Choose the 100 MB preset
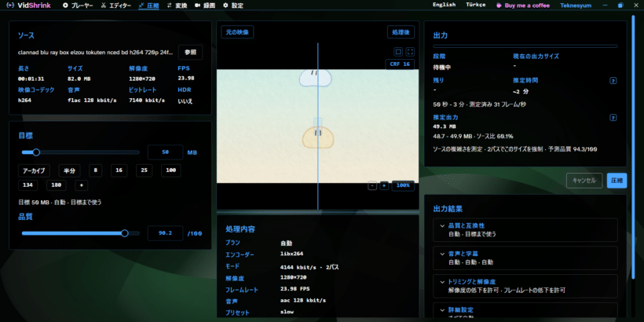Viewport: 644px width, 322px height. tap(171, 171)
